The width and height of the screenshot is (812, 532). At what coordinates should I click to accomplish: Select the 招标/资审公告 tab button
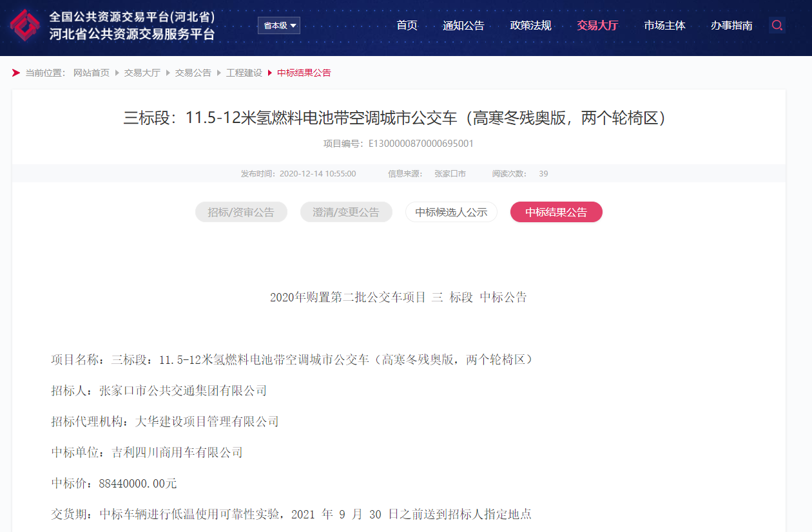point(240,212)
